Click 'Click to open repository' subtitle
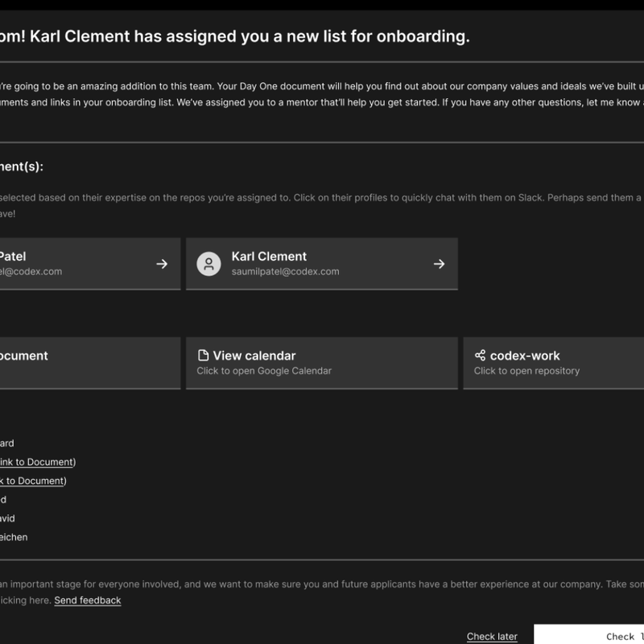The width and height of the screenshot is (644, 644). 526,371
